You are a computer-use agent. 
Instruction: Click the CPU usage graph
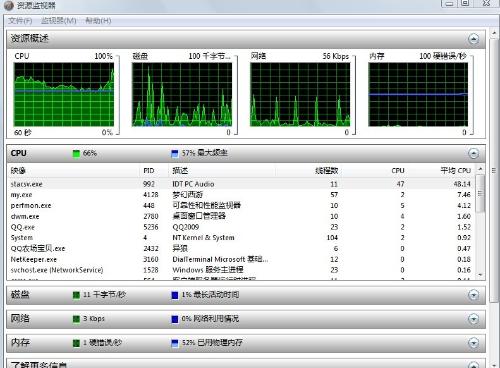click(x=64, y=94)
